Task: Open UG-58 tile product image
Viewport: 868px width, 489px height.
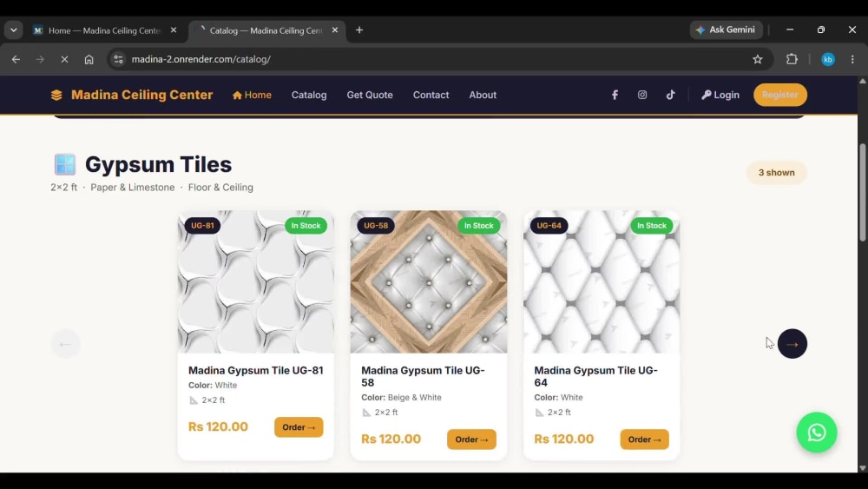Action: 429,282
